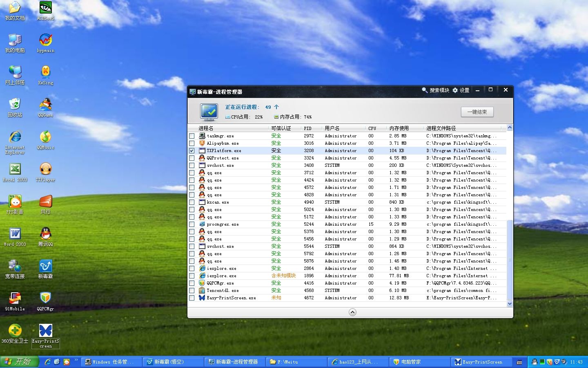Check the taskmgr.exe process checkbox
Image resolution: width=588 pixels, height=368 pixels.
click(x=192, y=136)
